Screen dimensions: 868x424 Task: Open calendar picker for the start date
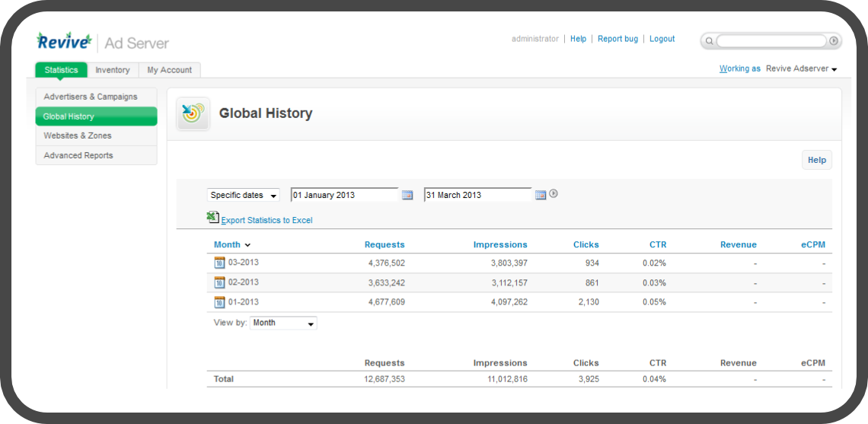pyautogui.click(x=407, y=196)
